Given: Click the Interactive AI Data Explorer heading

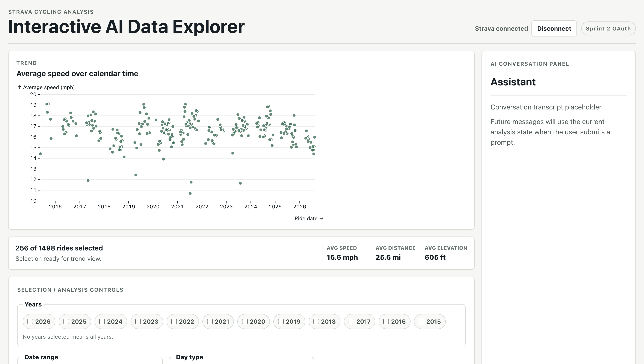Looking at the screenshot, I should tap(126, 27).
